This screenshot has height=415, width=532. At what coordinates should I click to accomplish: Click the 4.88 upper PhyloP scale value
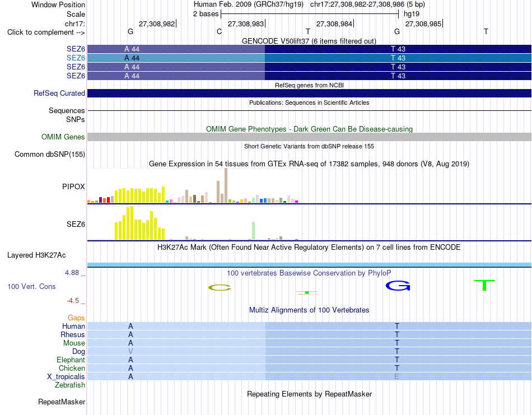coord(72,273)
